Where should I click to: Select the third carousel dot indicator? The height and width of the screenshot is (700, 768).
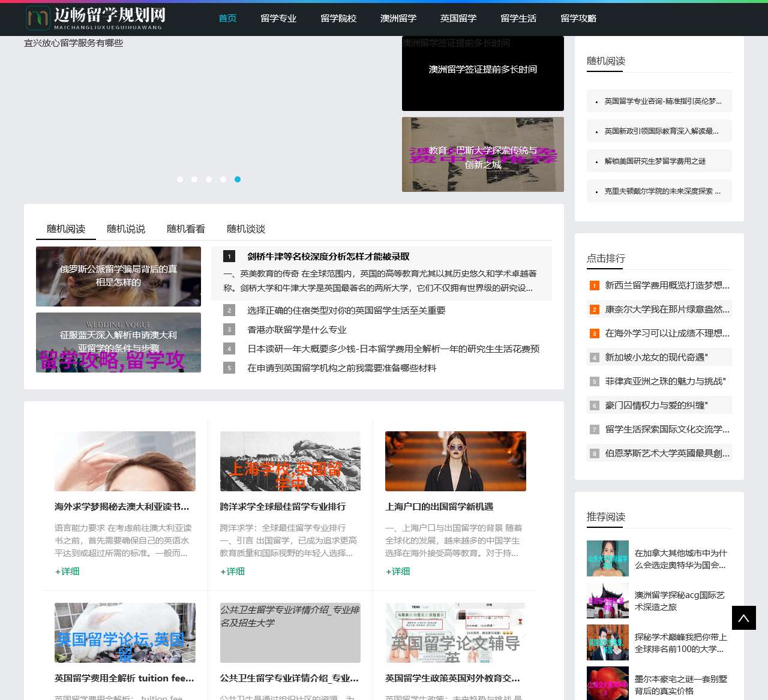coord(209,179)
